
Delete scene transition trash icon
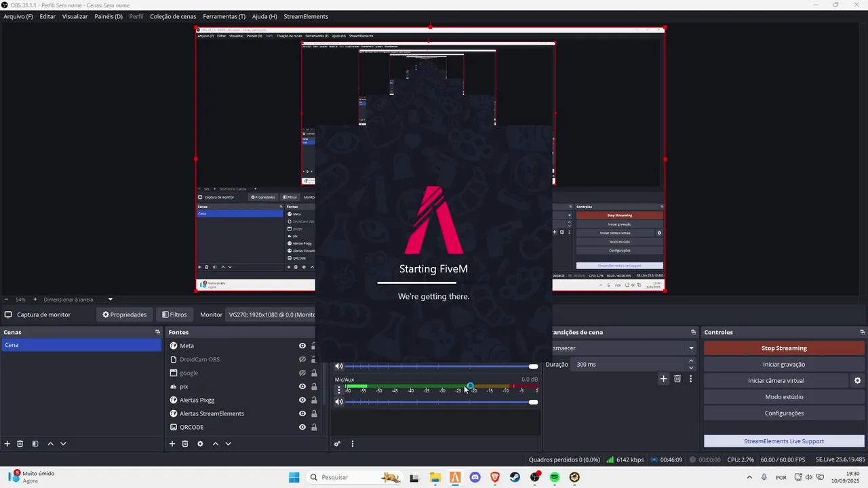click(677, 379)
